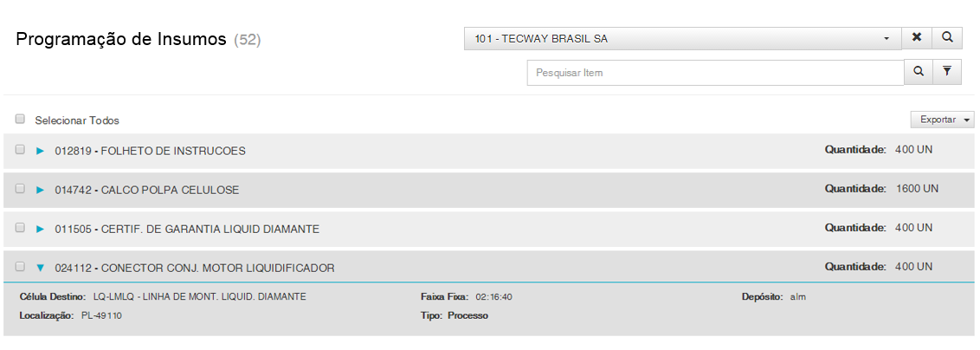The height and width of the screenshot is (350, 980).
Task: Click the search icon beside Pesquisar Item
Action: coord(919,73)
